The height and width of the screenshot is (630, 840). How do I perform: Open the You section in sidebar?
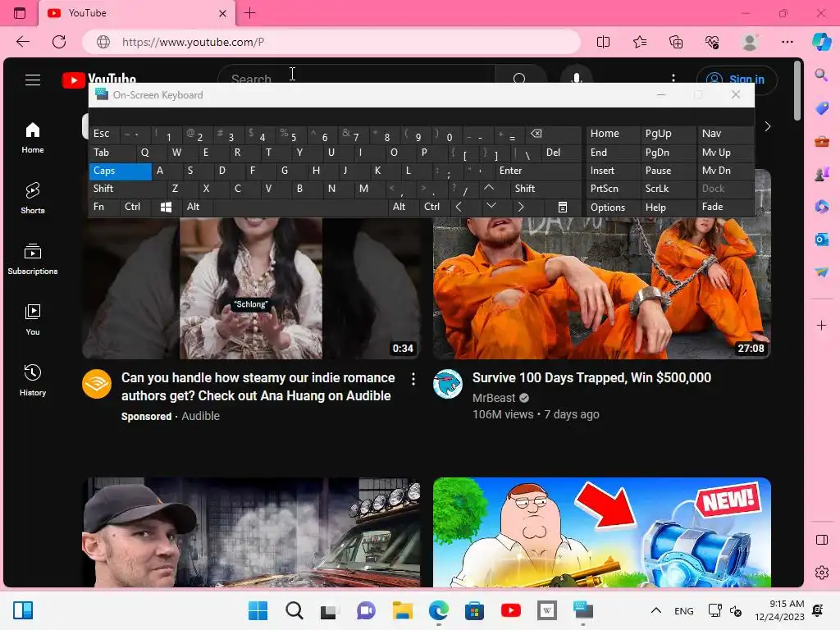[x=33, y=319]
